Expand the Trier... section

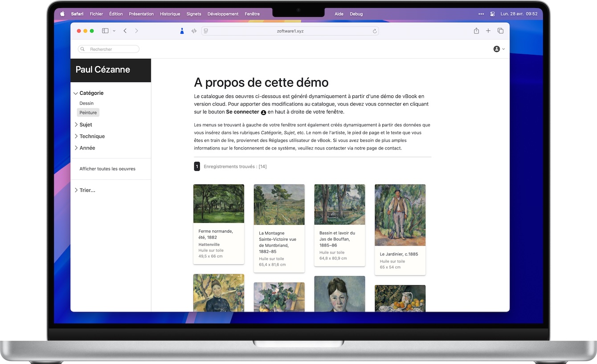[86, 190]
